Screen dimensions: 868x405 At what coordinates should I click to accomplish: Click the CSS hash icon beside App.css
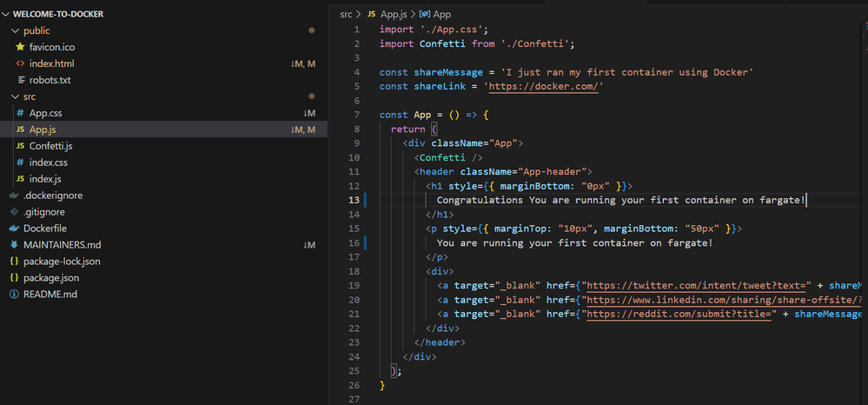click(x=20, y=113)
